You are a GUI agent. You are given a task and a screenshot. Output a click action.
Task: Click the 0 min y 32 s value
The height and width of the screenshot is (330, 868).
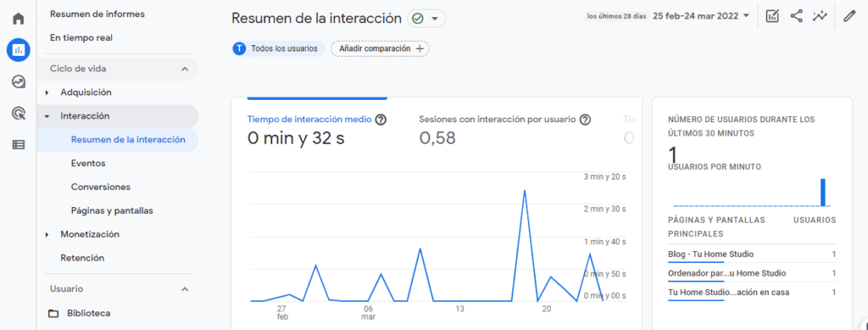tap(296, 138)
